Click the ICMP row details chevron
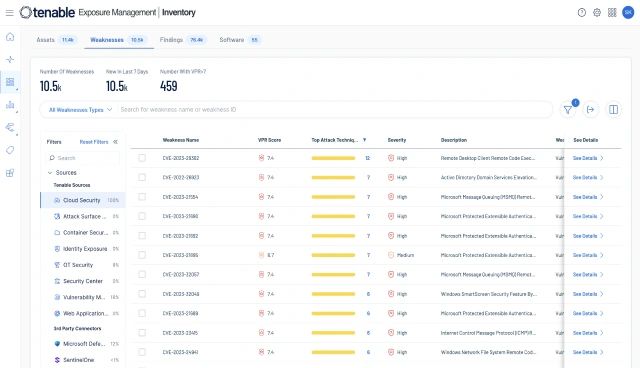640x368 pixels. (x=602, y=333)
